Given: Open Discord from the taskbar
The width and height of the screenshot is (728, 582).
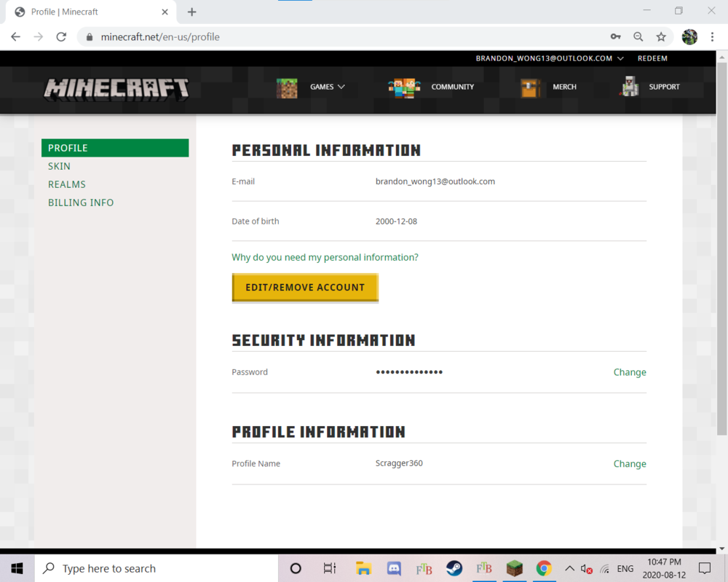Looking at the screenshot, I should tap(394, 568).
